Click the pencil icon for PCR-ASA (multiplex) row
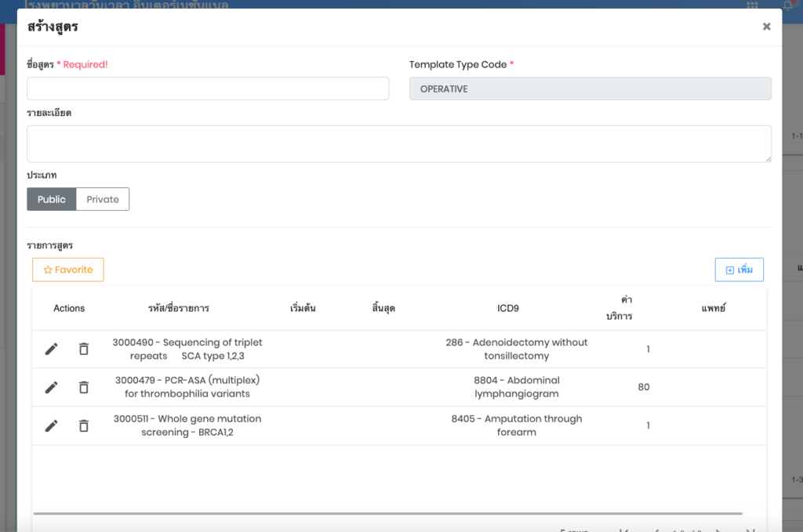This screenshot has height=532, width=803. 52,387
